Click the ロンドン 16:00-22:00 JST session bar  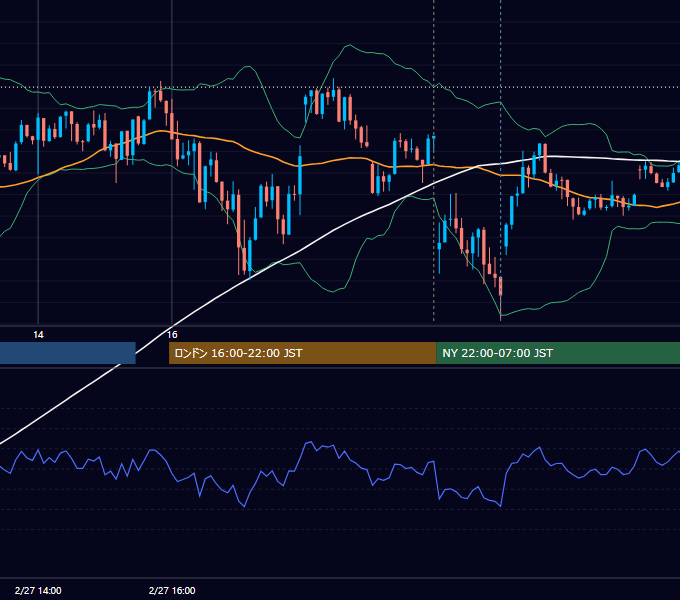302,353
